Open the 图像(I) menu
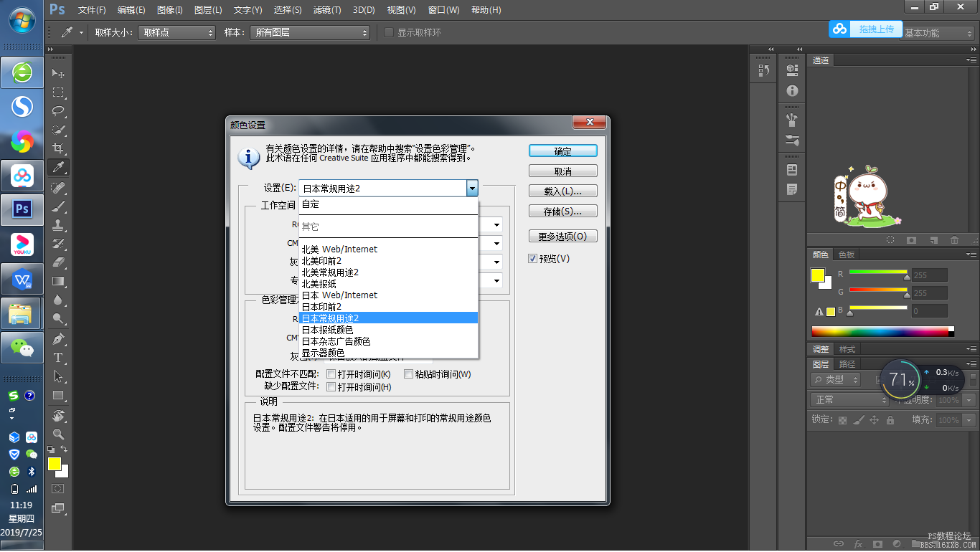This screenshot has height=552, width=980. (169, 10)
